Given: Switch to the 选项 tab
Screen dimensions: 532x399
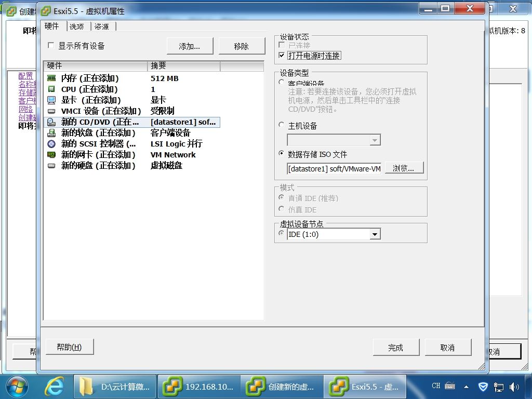Looking at the screenshot, I should (77, 26).
